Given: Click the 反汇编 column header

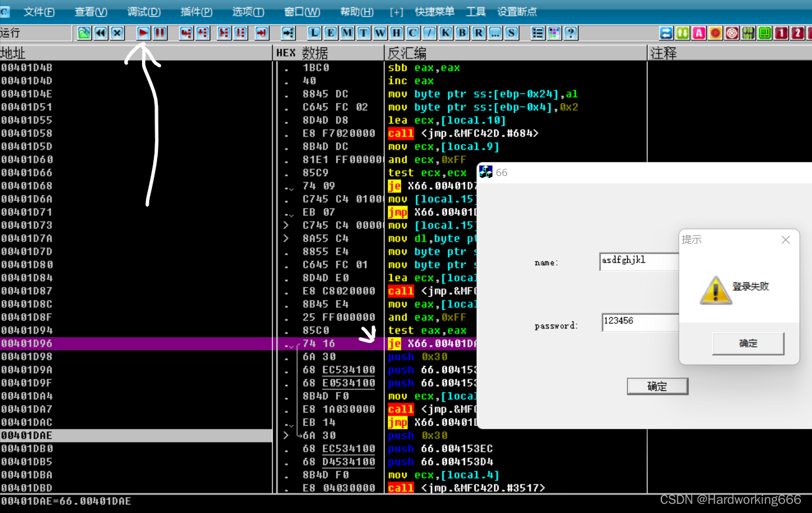Looking at the screenshot, I should (x=516, y=53).
